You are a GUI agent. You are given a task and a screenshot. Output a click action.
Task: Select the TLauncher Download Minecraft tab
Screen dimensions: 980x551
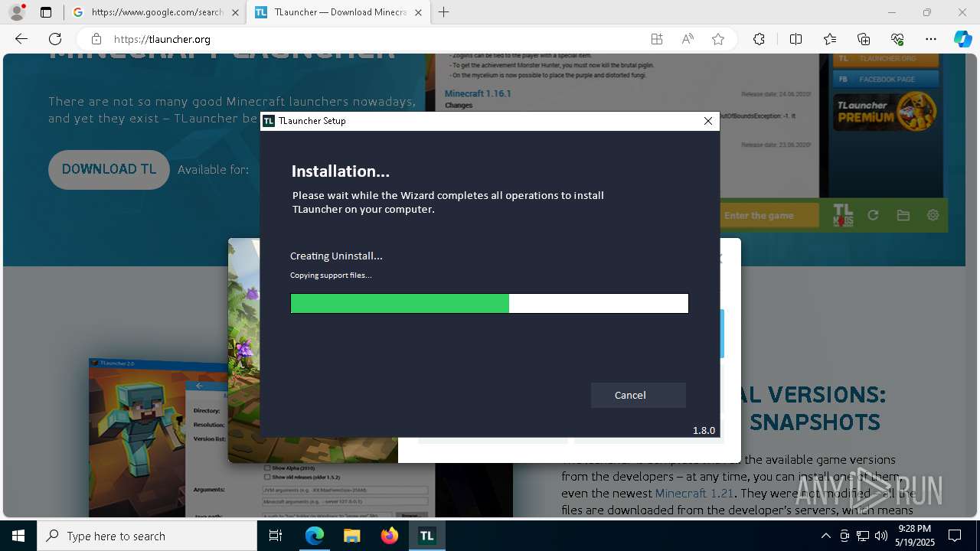[x=339, y=12]
